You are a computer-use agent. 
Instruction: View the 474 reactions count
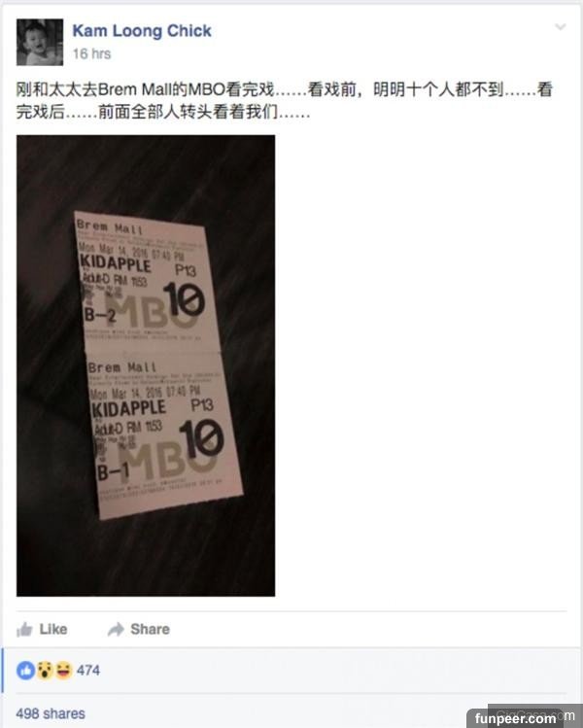tap(88, 671)
